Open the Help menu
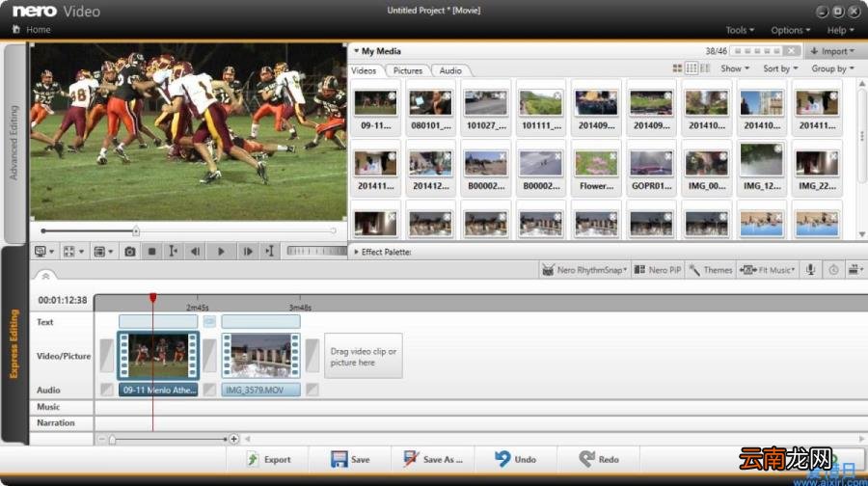This screenshot has width=868, height=486. tap(840, 31)
